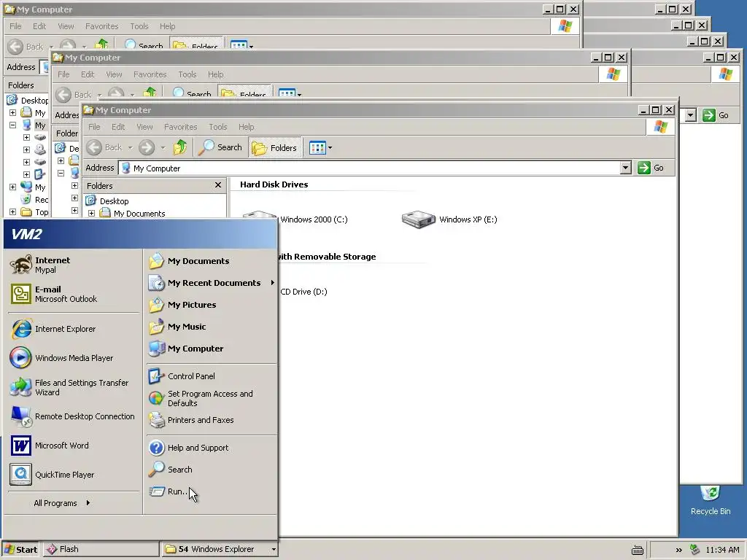Viewport: 747px width, 560px height.
Task: Open Tools menu in middle My Computer window
Action: point(187,75)
